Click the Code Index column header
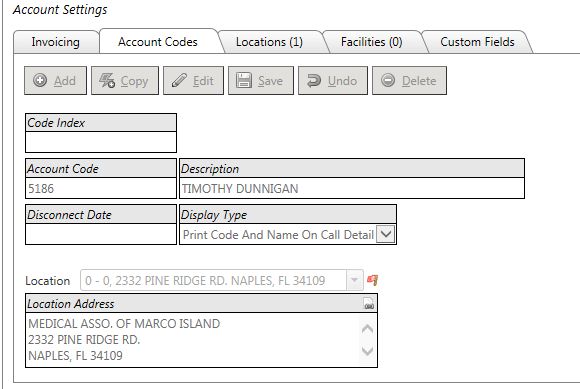The width and height of the screenshot is (580, 389). 101,123
